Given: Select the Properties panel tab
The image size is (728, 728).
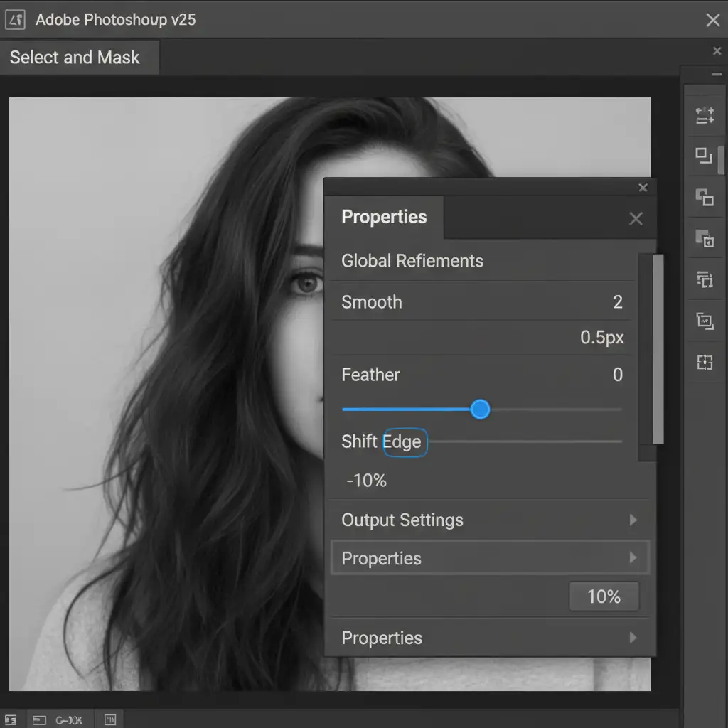Looking at the screenshot, I should coord(384,217).
